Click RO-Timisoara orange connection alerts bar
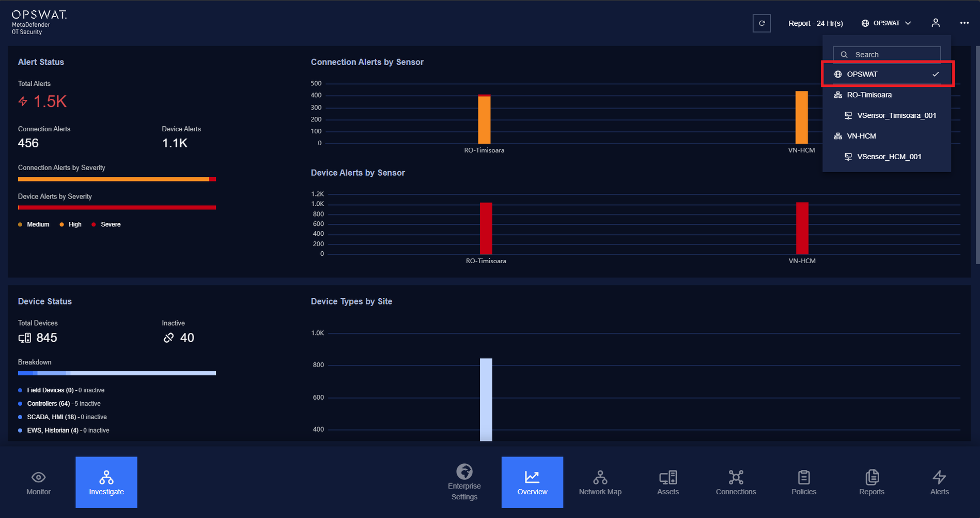 [x=484, y=119]
